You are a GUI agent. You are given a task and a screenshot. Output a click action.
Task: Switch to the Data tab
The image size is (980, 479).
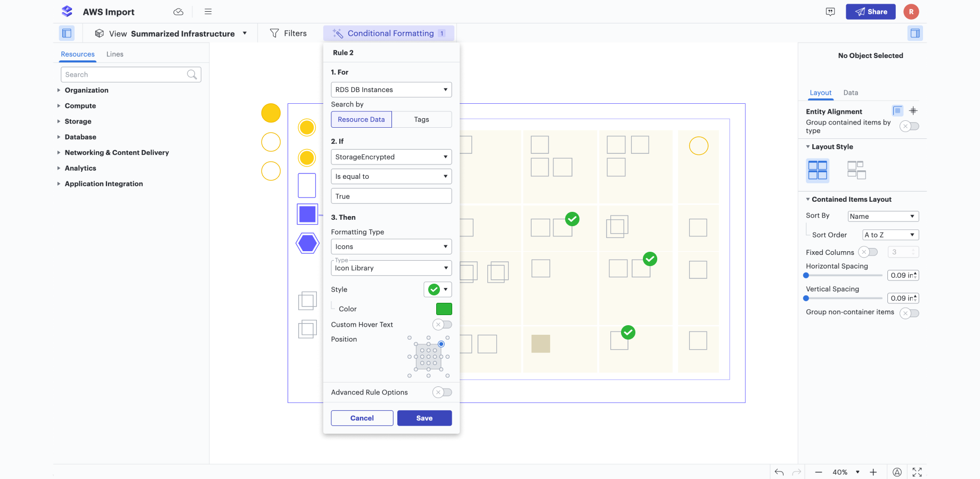pos(851,93)
